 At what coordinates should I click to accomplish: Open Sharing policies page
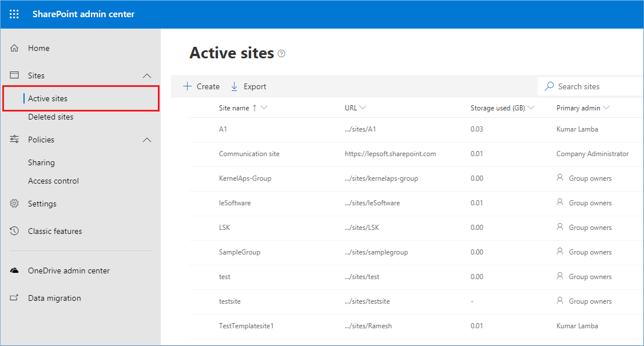click(x=41, y=162)
